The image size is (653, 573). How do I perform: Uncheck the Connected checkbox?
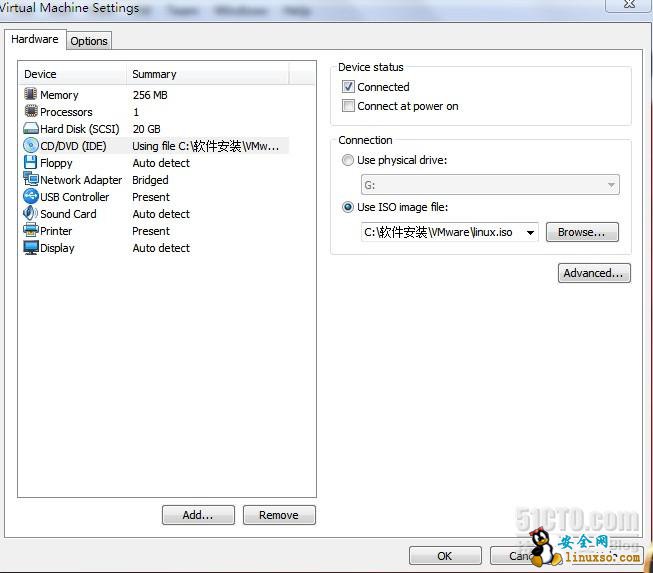348,87
